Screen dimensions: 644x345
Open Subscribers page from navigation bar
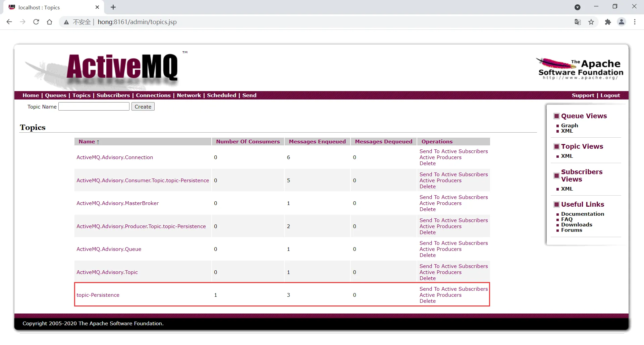[x=113, y=95]
